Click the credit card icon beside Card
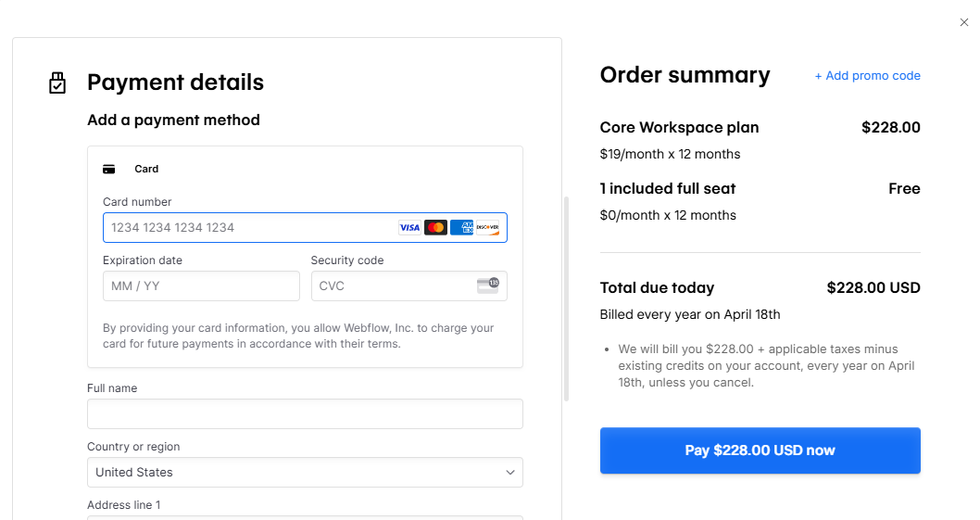This screenshot has width=980, height=520. (x=108, y=169)
